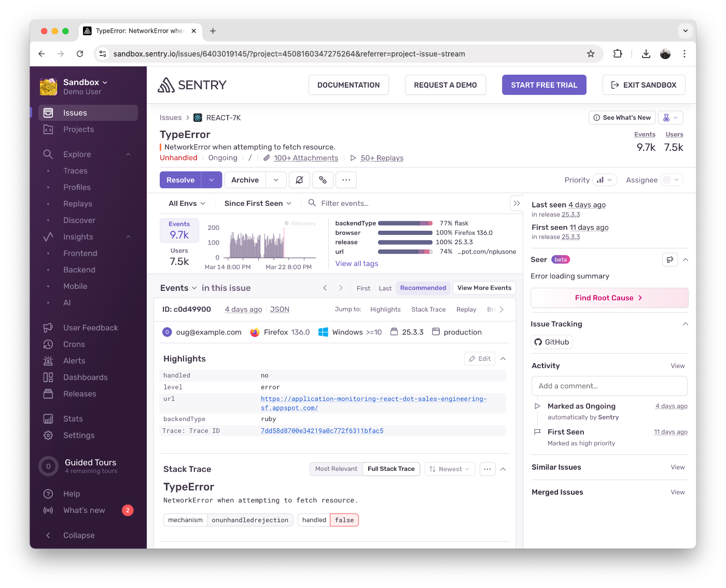Click Find Root Cause button

tap(609, 298)
